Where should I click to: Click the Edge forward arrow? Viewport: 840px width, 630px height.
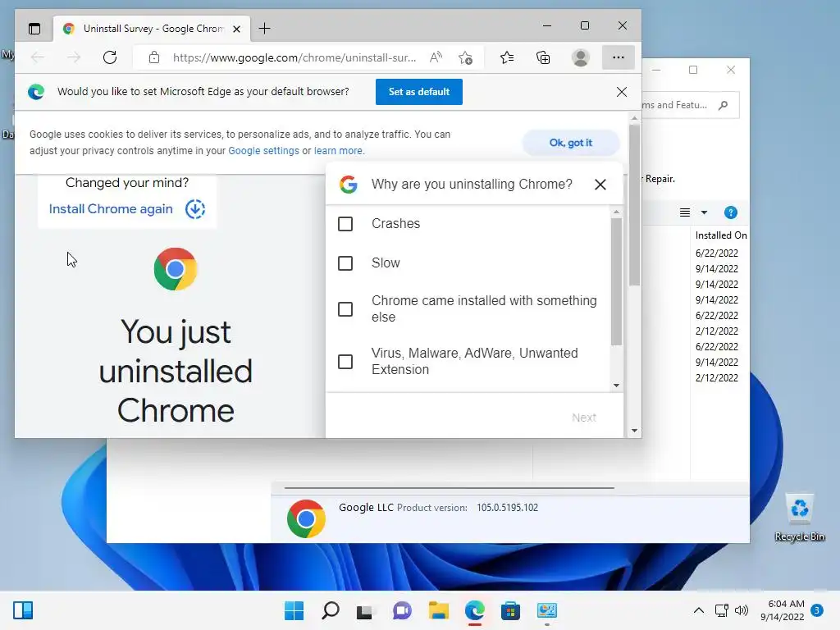click(74, 57)
